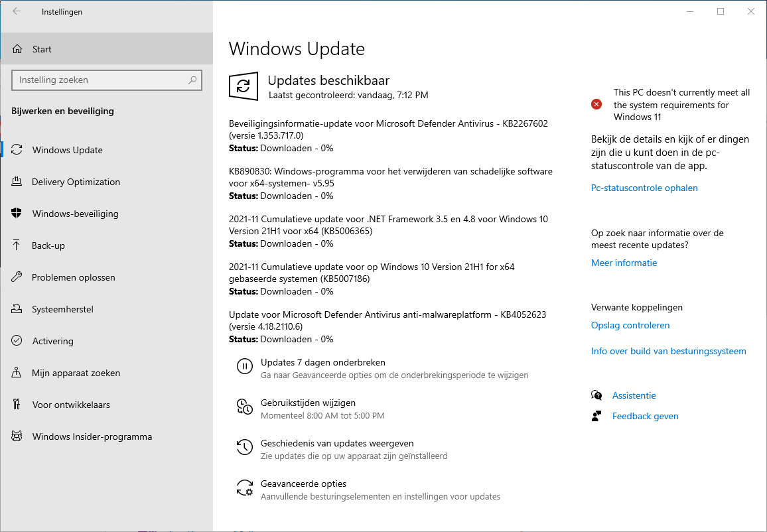Click the search magnifier icon
Image resolution: width=767 pixels, height=532 pixels.
pyautogui.click(x=192, y=80)
